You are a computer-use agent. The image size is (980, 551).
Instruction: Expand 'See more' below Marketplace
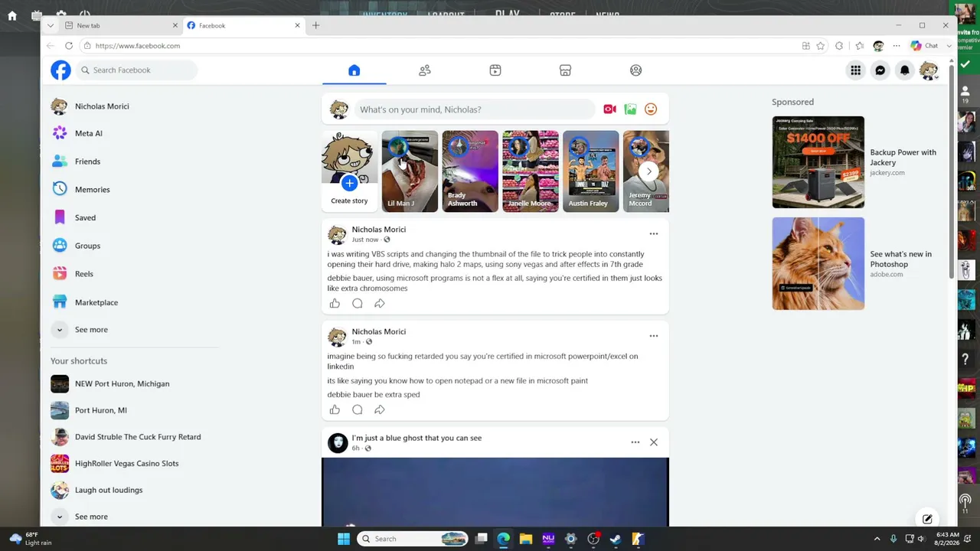pyautogui.click(x=91, y=330)
